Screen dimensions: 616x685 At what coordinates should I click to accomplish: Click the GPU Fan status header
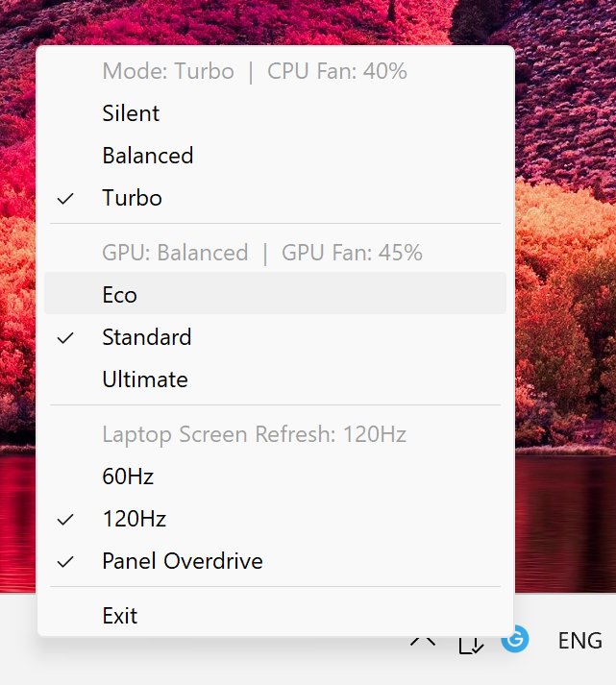click(262, 254)
